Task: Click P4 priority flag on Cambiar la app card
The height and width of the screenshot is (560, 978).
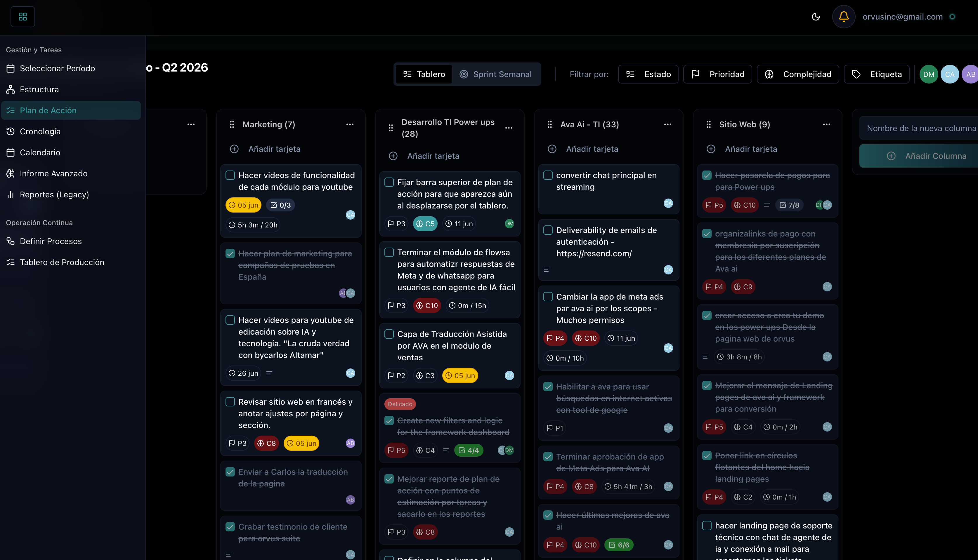Action: coord(555,338)
